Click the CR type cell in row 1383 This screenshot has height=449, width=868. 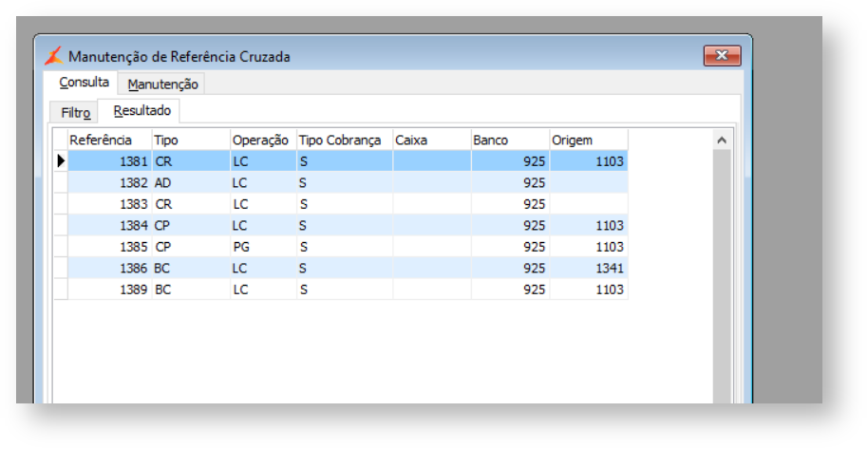[x=191, y=204]
